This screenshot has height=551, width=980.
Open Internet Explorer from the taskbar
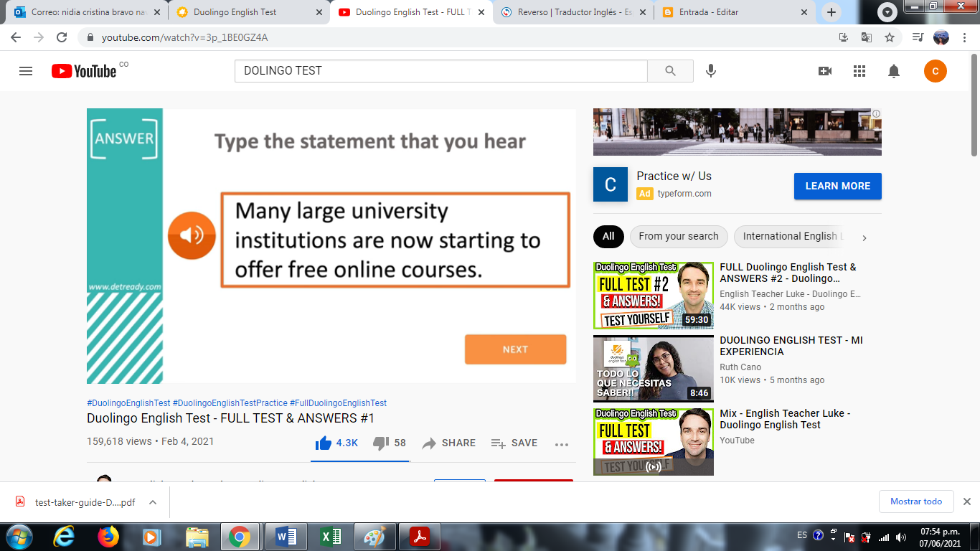tap(64, 537)
